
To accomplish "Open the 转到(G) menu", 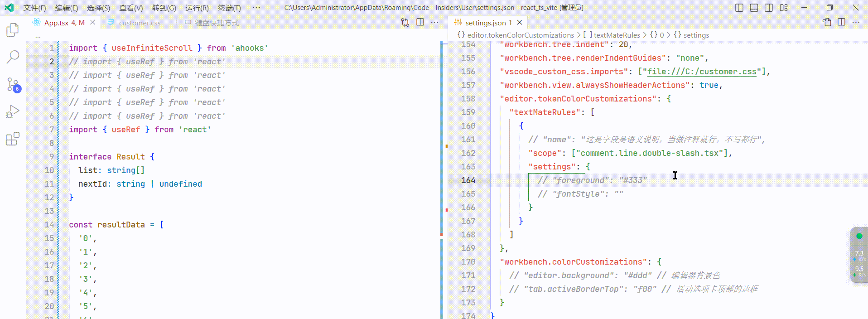I will [x=164, y=8].
